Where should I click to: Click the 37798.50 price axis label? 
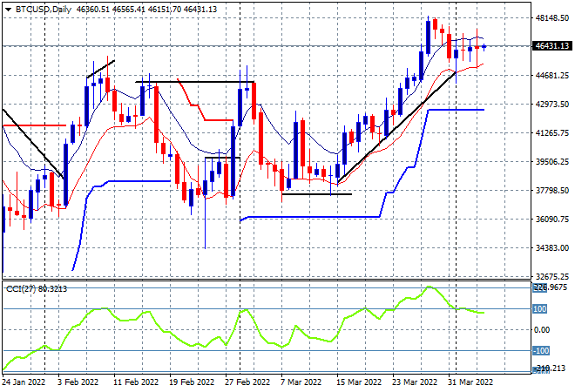tap(552, 190)
